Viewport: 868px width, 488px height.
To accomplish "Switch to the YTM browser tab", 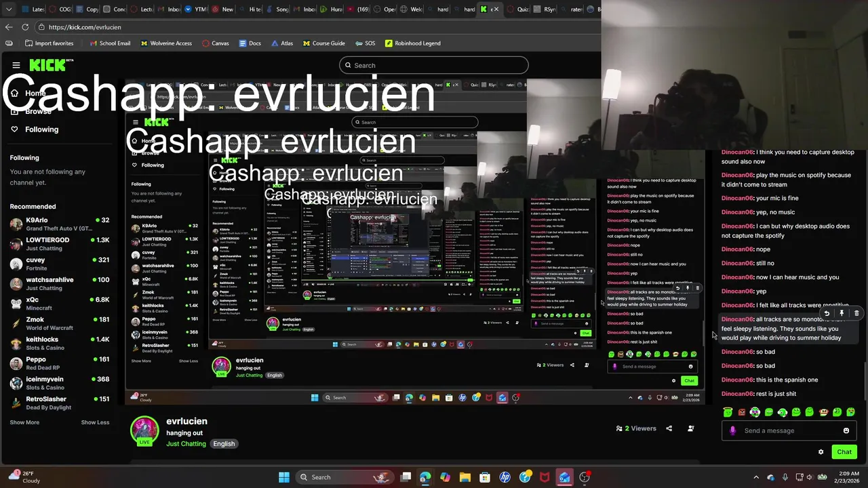I will click(196, 9).
